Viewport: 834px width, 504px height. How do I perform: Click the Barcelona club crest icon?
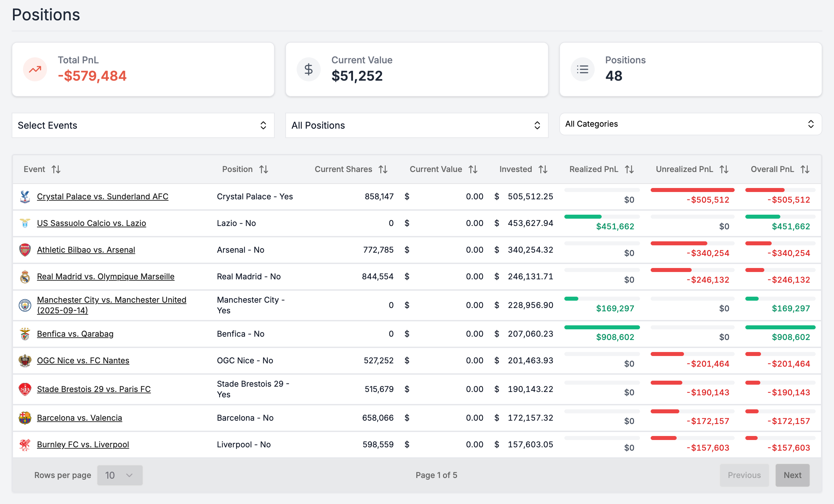point(25,418)
